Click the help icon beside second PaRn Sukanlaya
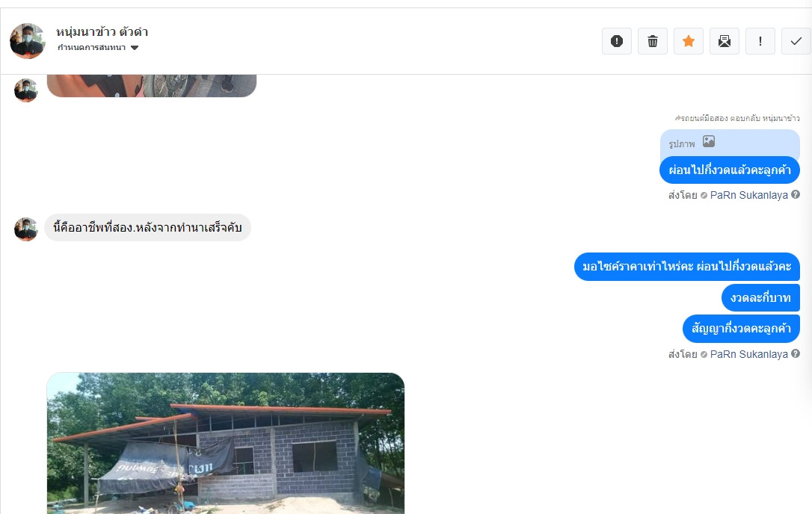 (796, 353)
